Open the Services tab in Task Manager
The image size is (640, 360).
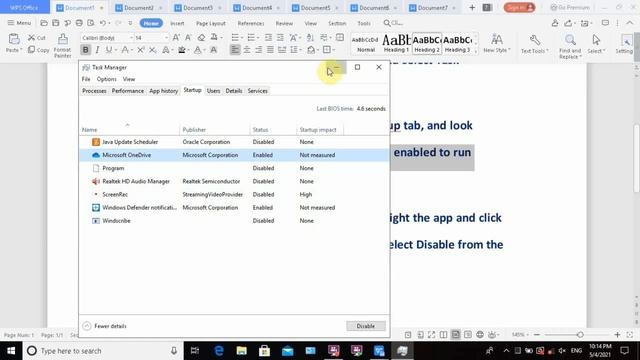(258, 91)
